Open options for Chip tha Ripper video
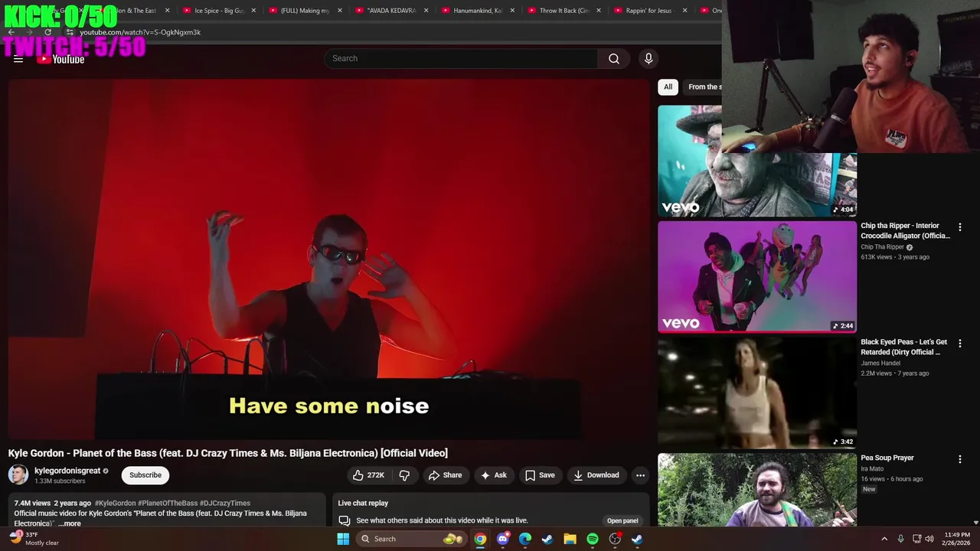The width and height of the screenshot is (980, 551). click(x=959, y=227)
